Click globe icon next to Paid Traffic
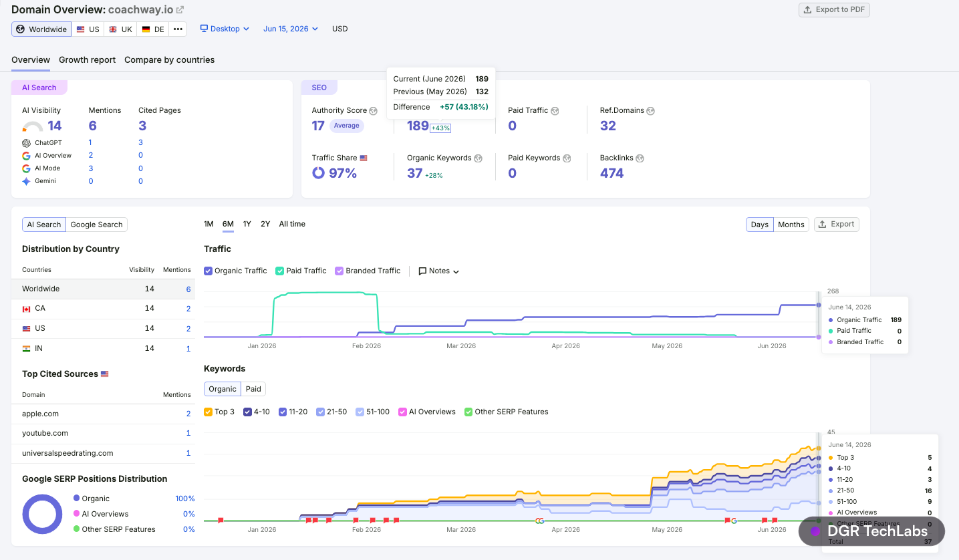This screenshot has width=959, height=560. 555,111
